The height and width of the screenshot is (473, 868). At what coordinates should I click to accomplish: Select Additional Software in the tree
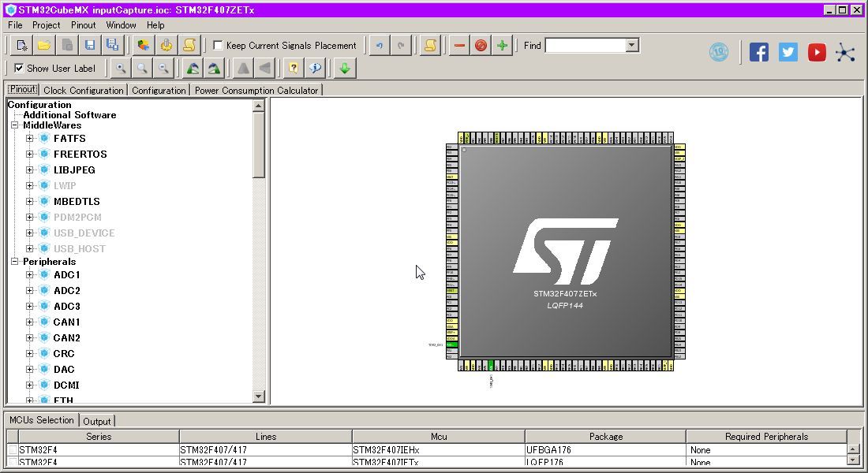coord(69,115)
